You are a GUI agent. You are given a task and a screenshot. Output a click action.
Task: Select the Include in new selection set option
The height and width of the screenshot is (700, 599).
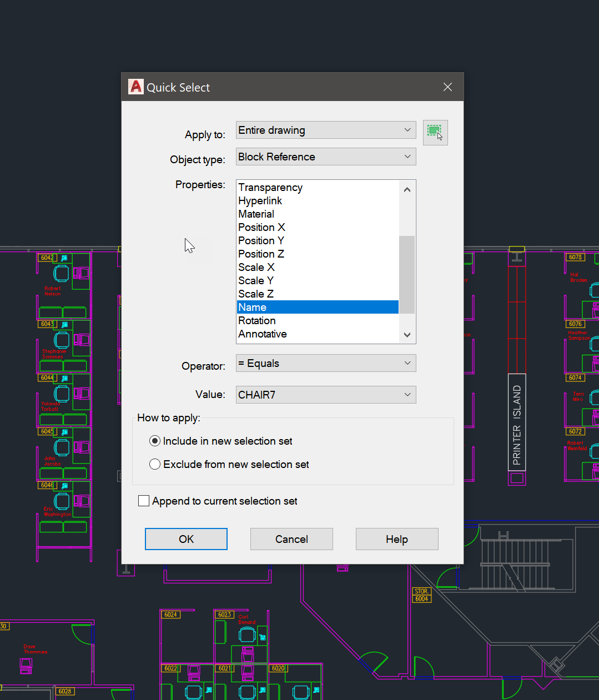(x=155, y=441)
